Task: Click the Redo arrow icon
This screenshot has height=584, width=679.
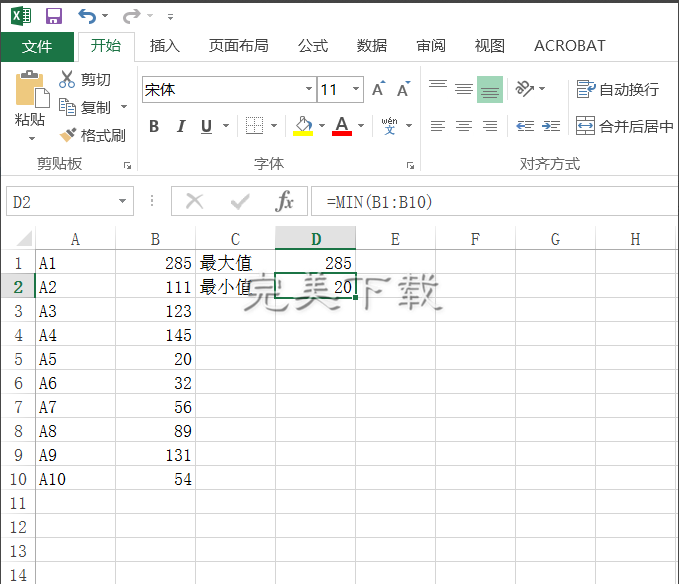Action: (x=131, y=16)
